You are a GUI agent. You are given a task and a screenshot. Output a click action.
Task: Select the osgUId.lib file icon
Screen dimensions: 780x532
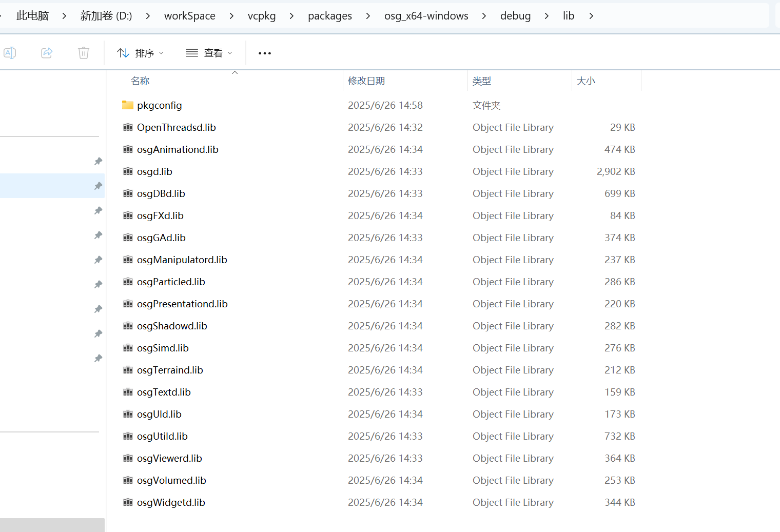click(128, 414)
